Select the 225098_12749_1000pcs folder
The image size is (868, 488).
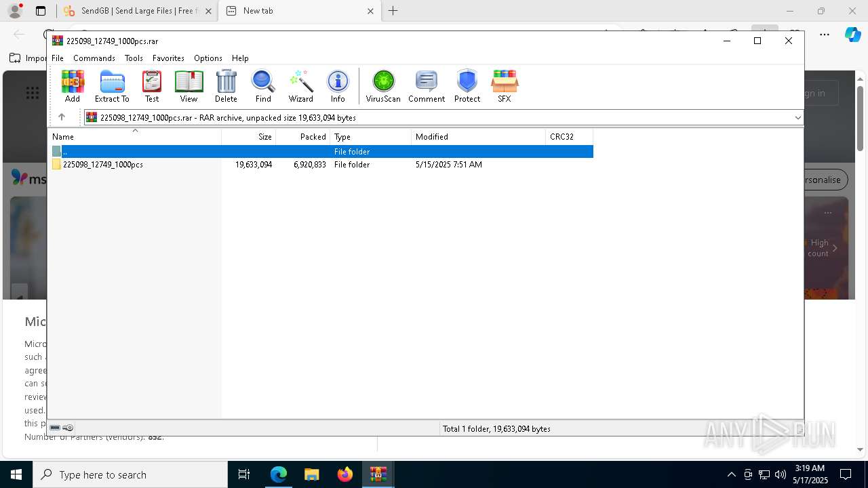102,165
